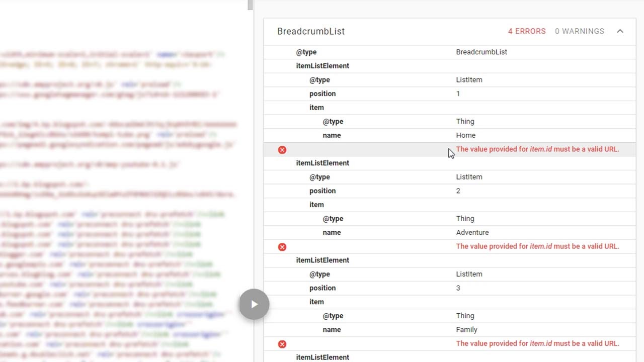Click the Home name value
644x362 pixels.
pyautogui.click(x=465, y=135)
